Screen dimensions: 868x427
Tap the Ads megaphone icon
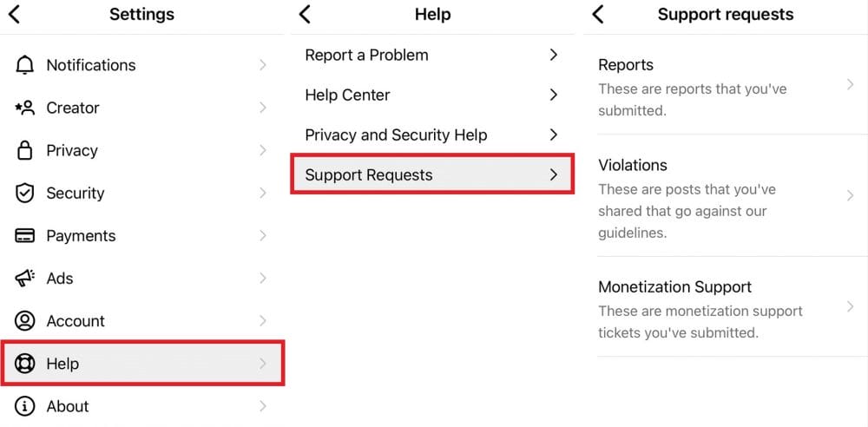[24, 278]
